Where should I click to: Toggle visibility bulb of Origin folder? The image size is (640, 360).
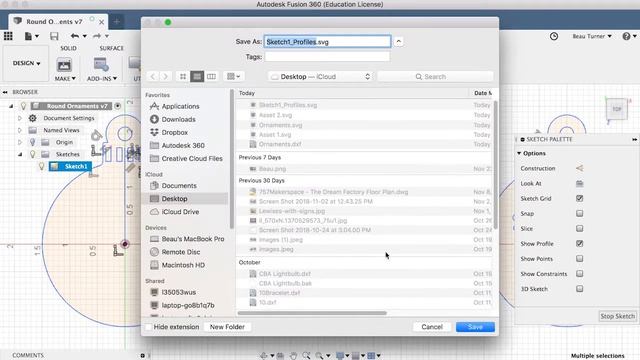coord(33,142)
